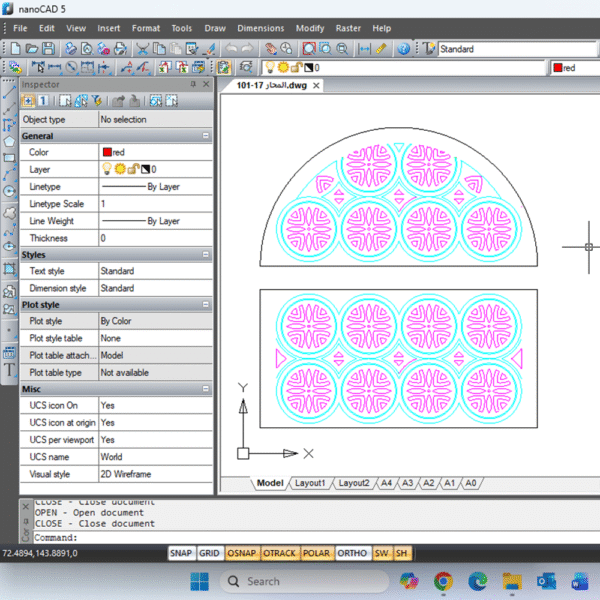Disable the POLAR tracking toggle
Viewport: 600px width, 600px height.
pos(316,553)
